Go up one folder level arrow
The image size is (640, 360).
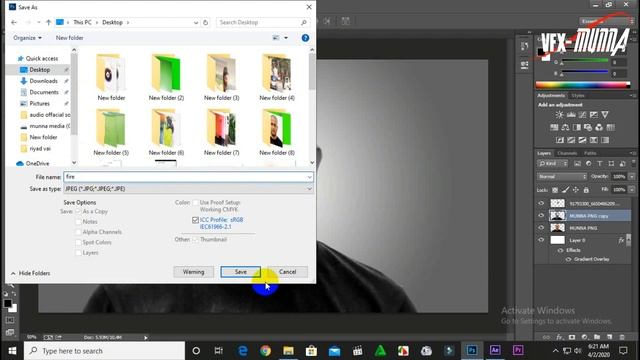click(x=48, y=22)
